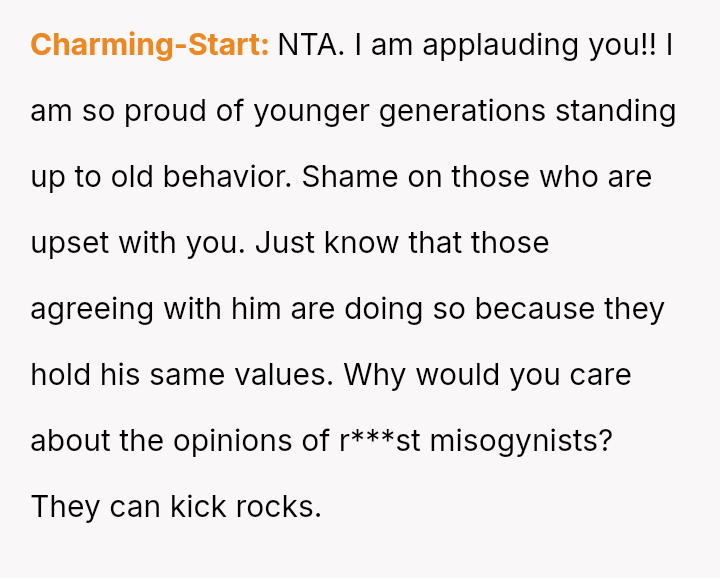Click the word 'misogynists?' in the comment
This screenshot has width=720, height=578.
pyautogui.click(x=520, y=441)
